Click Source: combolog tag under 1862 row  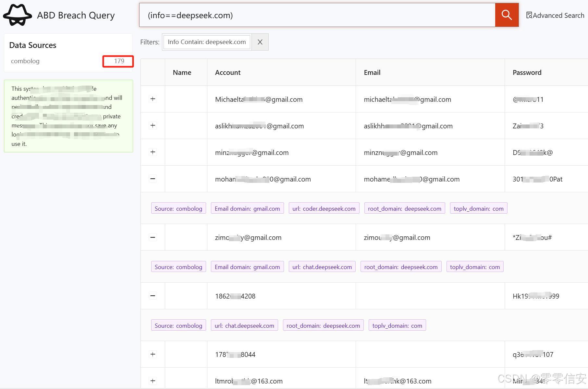coord(178,325)
